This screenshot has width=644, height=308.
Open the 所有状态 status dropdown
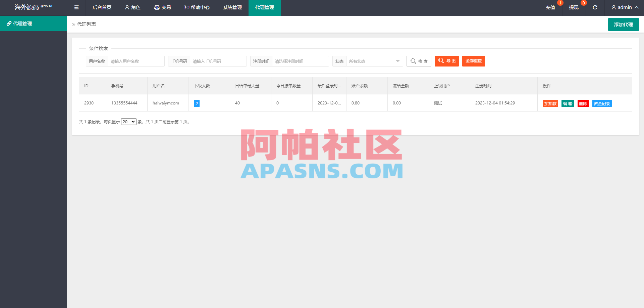pyautogui.click(x=374, y=61)
